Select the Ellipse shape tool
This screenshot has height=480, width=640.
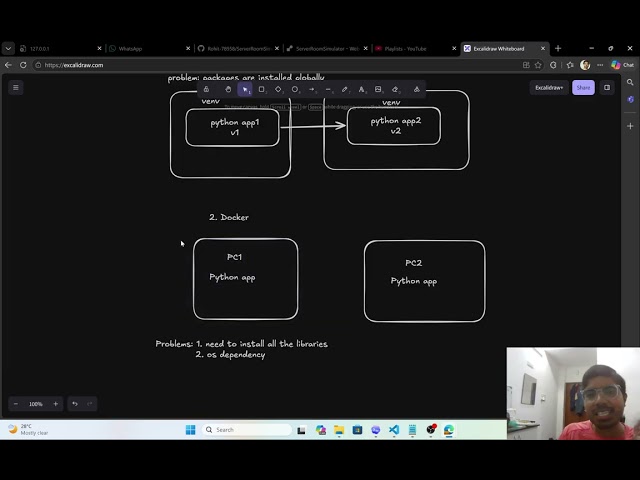[295, 89]
